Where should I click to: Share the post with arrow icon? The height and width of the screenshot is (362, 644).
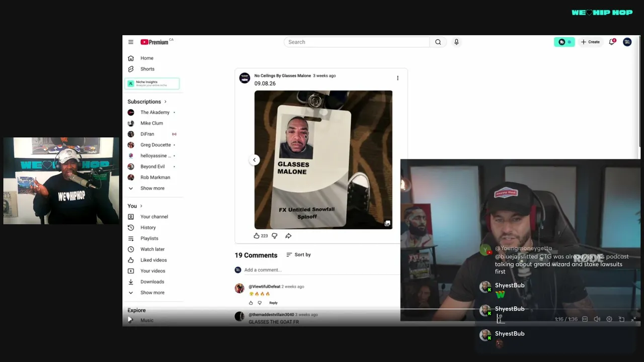[x=288, y=236]
